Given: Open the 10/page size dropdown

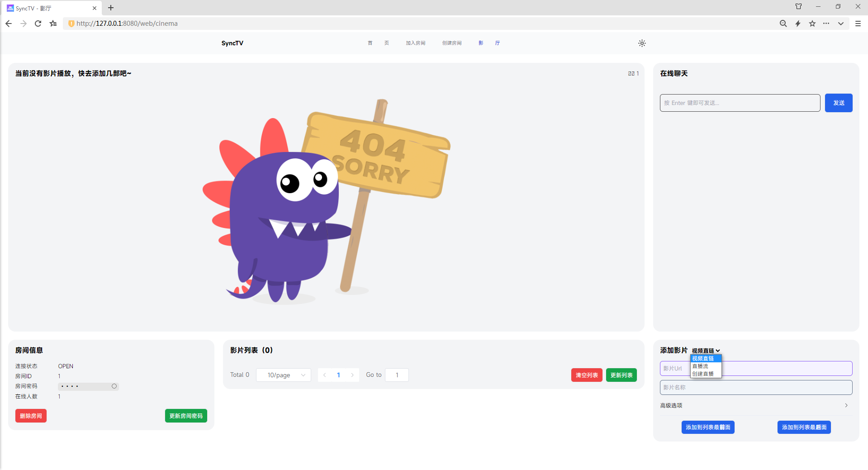Looking at the screenshot, I should click(284, 375).
